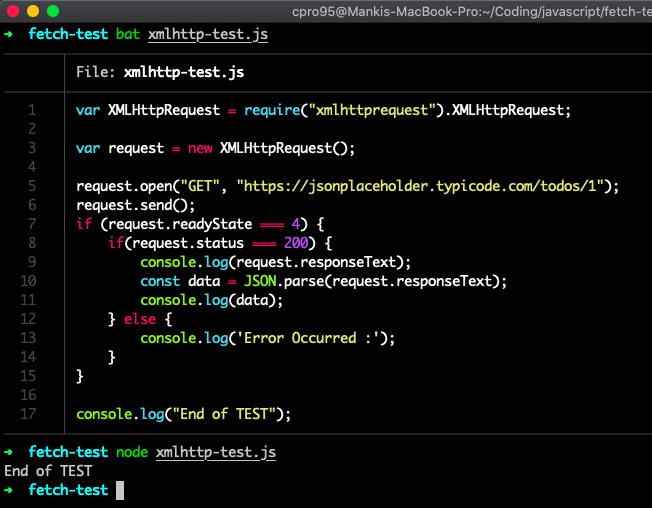
Task: Click line number 10 in gutter
Action: click(x=28, y=281)
